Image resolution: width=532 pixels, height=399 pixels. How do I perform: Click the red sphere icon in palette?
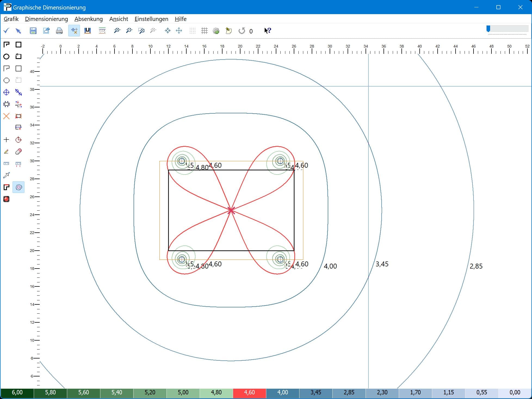tap(6, 199)
